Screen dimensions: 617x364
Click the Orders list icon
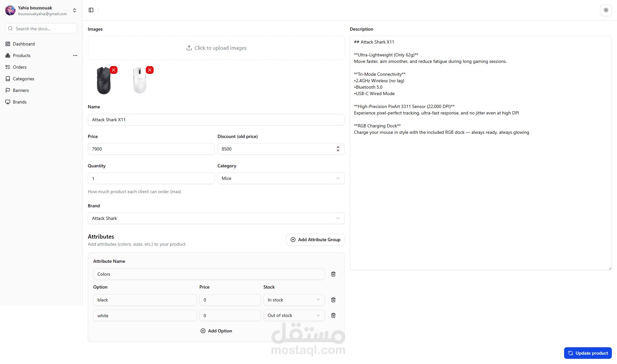coord(8,67)
